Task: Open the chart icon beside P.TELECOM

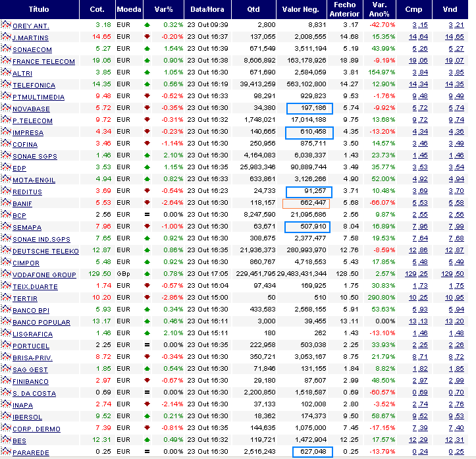Action: pyautogui.click(x=6, y=119)
